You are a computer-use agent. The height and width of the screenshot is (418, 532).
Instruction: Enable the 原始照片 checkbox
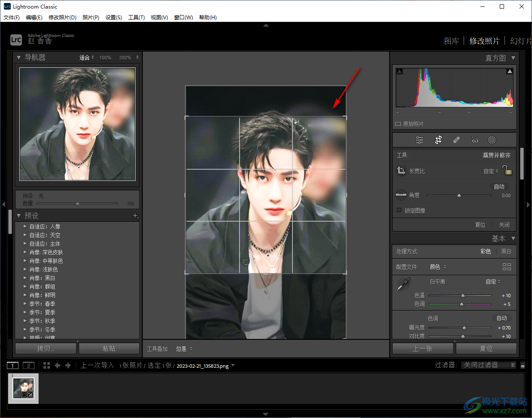point(398,124)
